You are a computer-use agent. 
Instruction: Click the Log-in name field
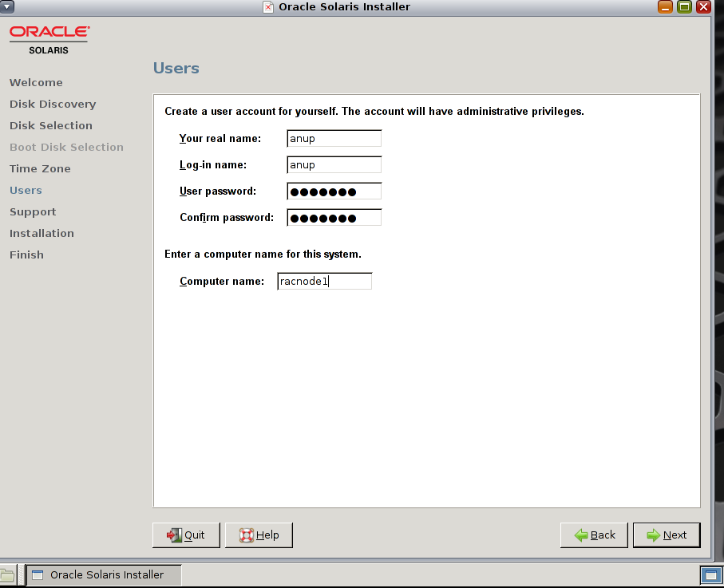coord(334,165)
